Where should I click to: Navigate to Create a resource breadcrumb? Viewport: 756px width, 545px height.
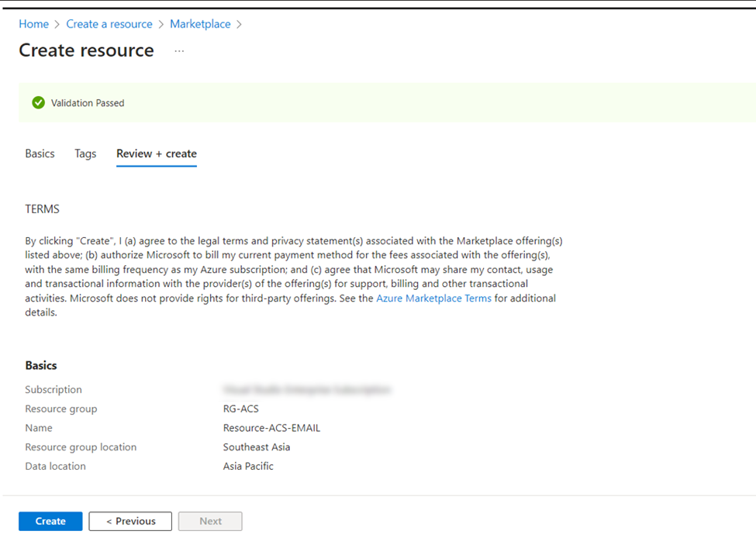click(109, 24)
